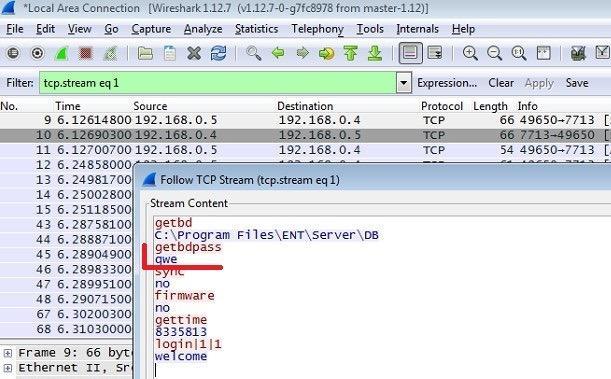
Task: Open find packet magnifier icon
Action: click(253, 53)
